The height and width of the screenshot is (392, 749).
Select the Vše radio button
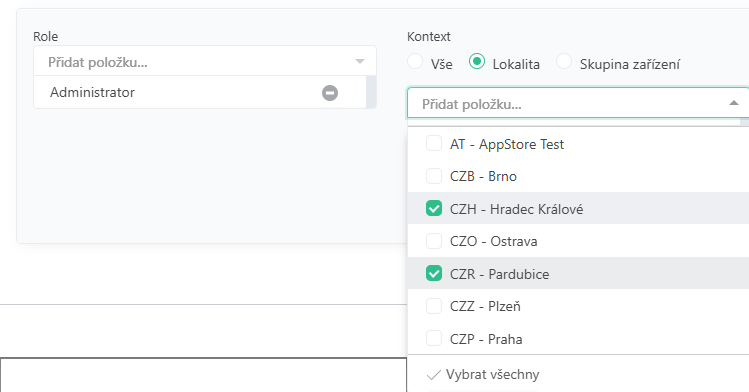(415, 61)
